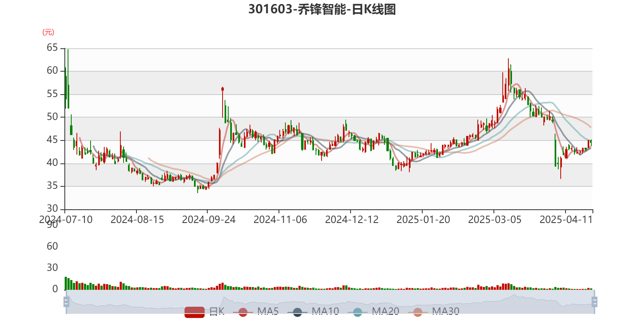Click the 2025-01-20 date axis label
This screenshot has height=322, width=644.
click(423, 220)
